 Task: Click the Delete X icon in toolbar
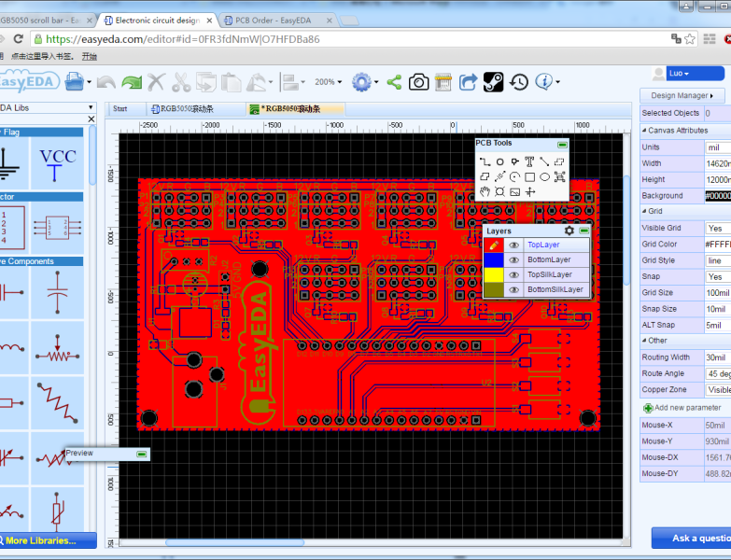pyautogui.click(x=156, y=82)
